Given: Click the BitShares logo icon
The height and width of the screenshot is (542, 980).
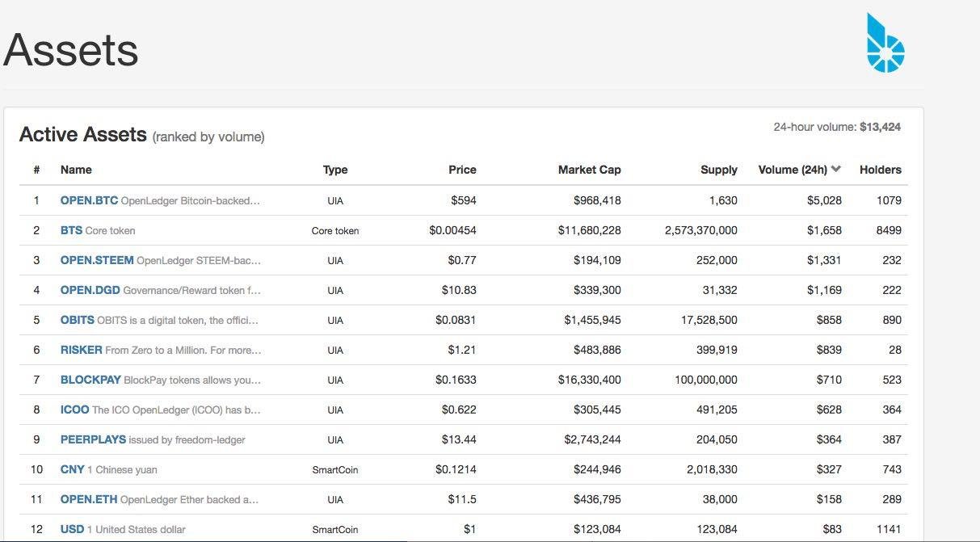Looking at the screenshot, I should point(885,44).
